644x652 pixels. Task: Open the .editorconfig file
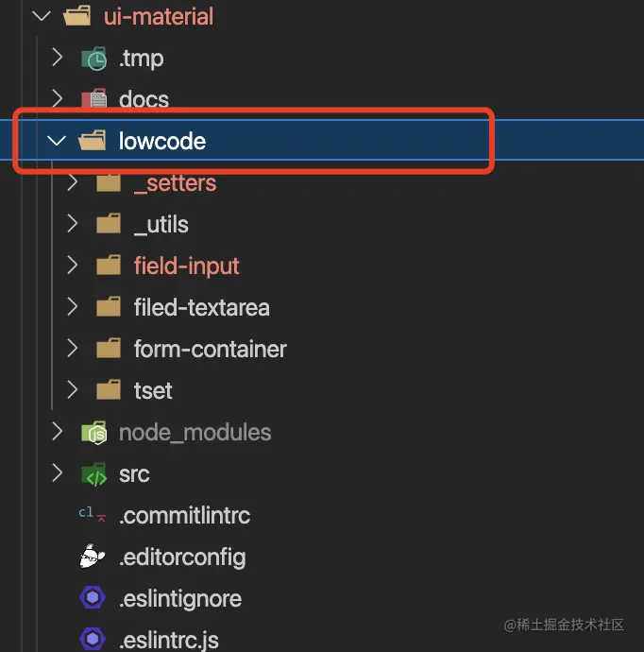tap(182, 558)
